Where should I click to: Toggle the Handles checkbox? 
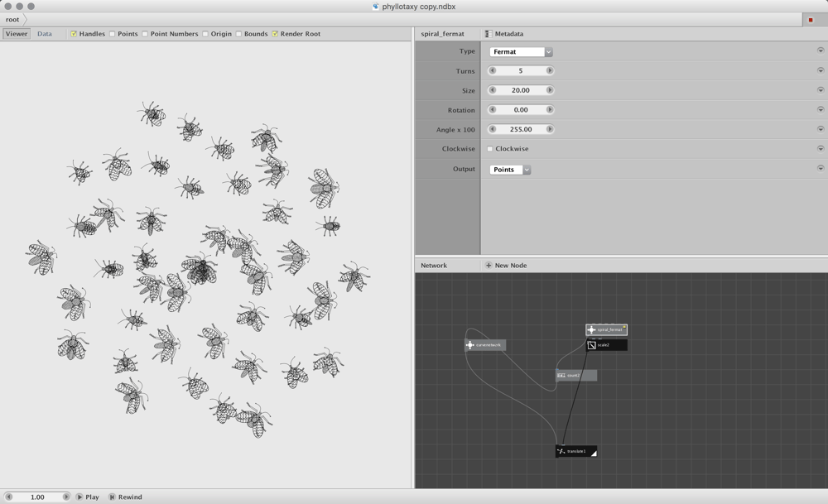(74, 34)
